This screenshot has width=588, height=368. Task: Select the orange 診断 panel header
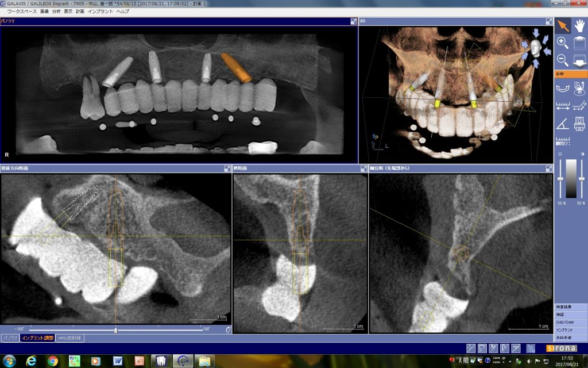point(571,74)
